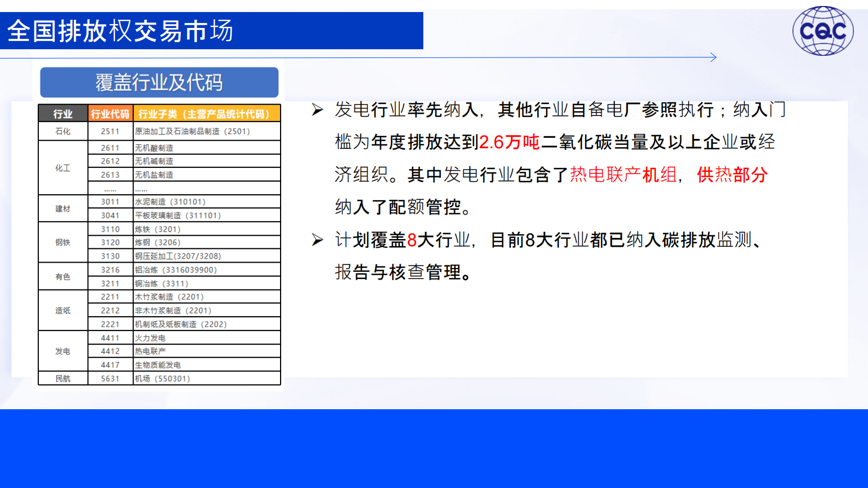
Task: Select the 热电联产 table cell
Action: point(207,351)
